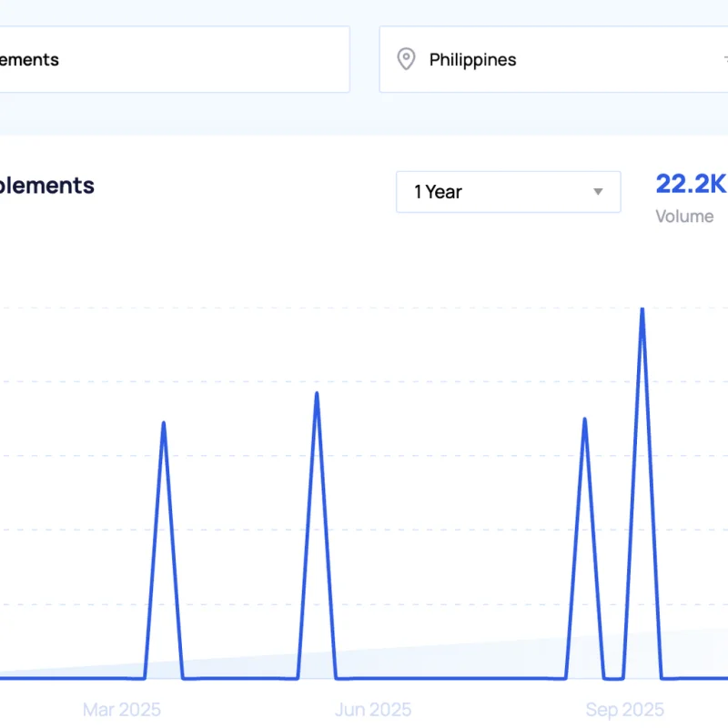Select the dropdown caret on the Philippines field
Screen dimensions: 728x728
click(x=723, y=59)
